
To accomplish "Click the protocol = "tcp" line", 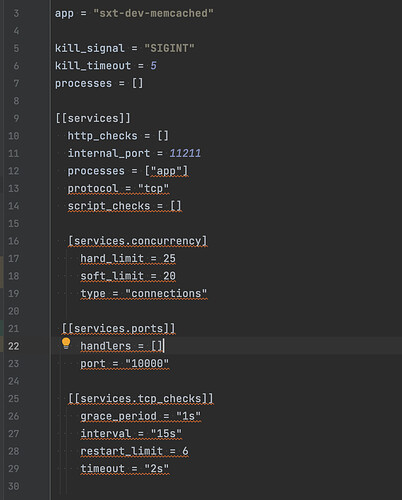I will click(118, 188).
